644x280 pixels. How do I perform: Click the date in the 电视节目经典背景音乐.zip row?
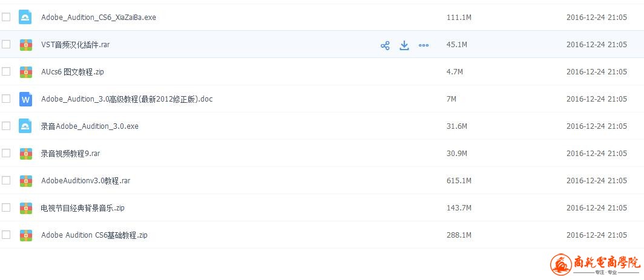597,208
